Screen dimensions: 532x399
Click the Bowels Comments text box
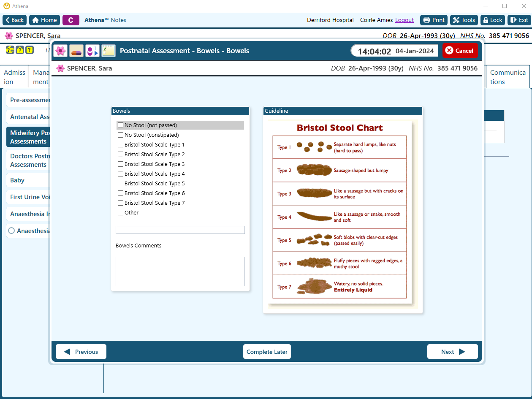pyautogui.click(x=180, y=271)
